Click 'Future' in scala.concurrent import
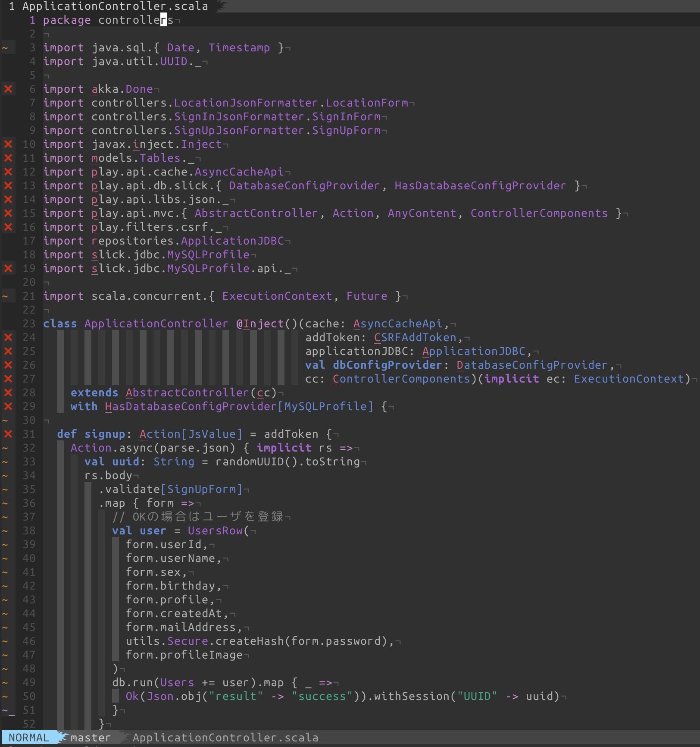 (x=367, y=296)
